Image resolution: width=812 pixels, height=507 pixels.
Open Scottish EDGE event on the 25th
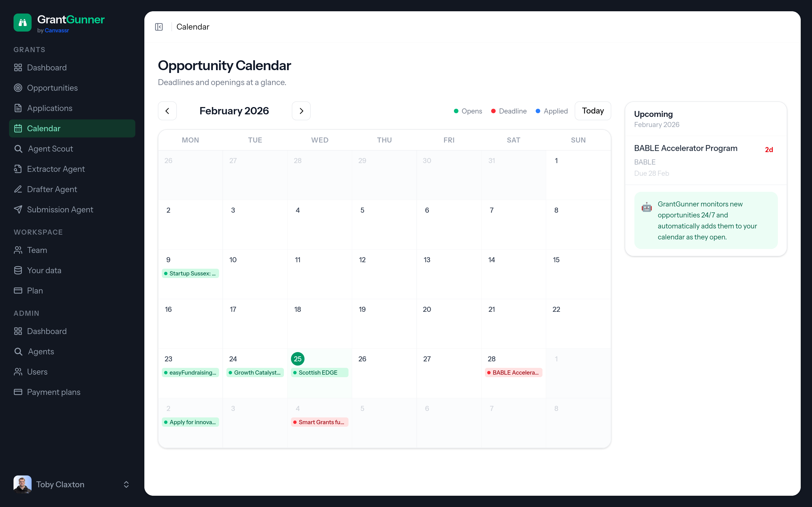click(319, 373)
